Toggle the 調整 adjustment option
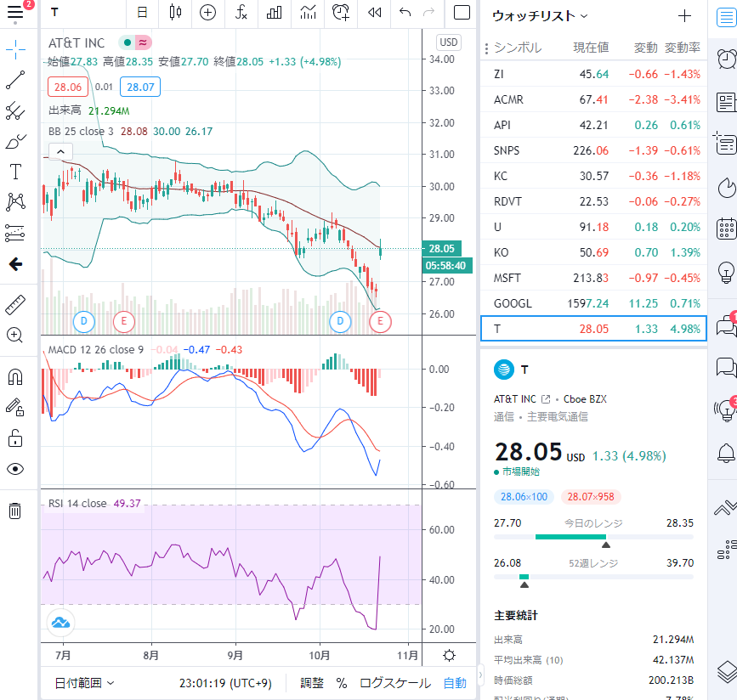The height and width of the screenshot is (700, 737). [312, 683]
